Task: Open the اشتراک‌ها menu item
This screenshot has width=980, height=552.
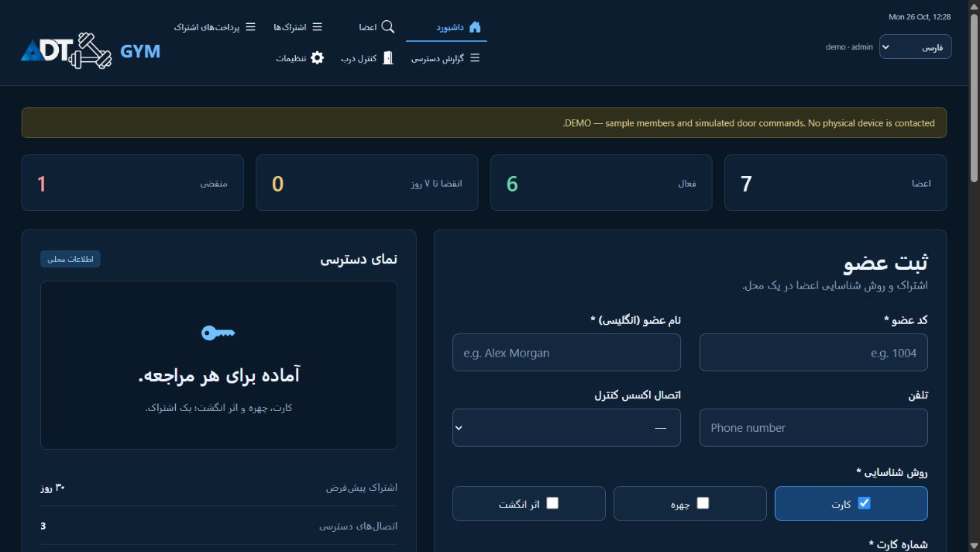Action: pos(298,27)
